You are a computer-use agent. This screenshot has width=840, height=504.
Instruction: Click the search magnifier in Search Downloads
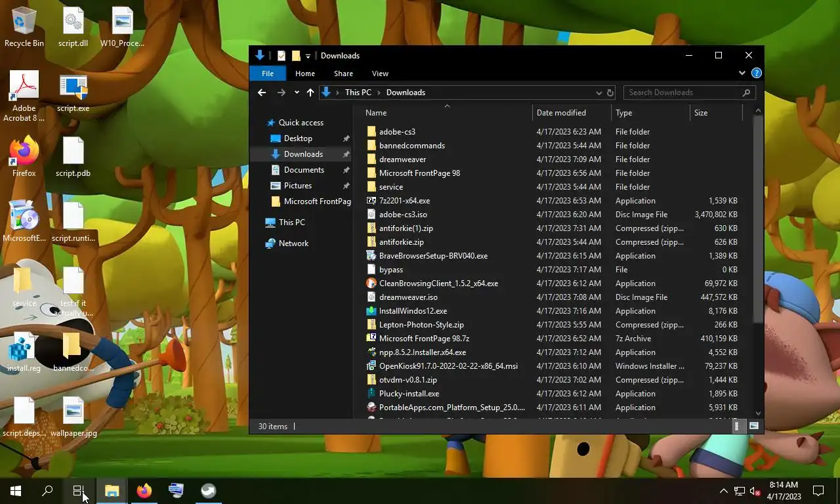(x=746, y=93)
